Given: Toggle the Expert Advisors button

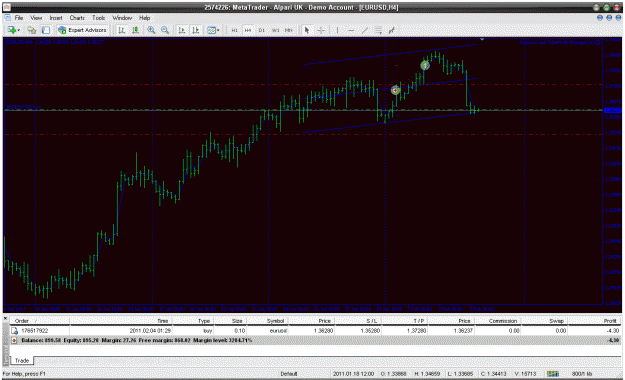Looking at the screenshot, I should [x=82, y=30].
